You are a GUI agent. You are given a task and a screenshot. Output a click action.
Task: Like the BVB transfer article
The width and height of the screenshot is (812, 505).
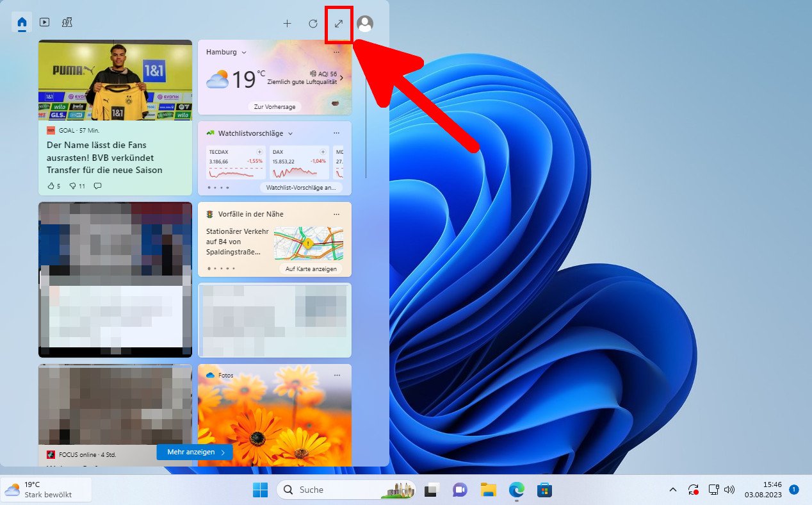(51, 186)
